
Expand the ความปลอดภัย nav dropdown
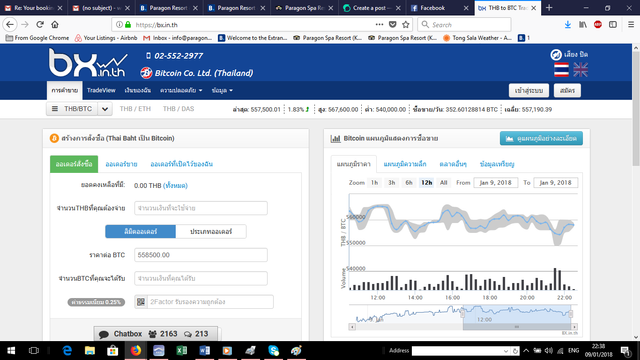pyautogui.click(x=181, y=90)
